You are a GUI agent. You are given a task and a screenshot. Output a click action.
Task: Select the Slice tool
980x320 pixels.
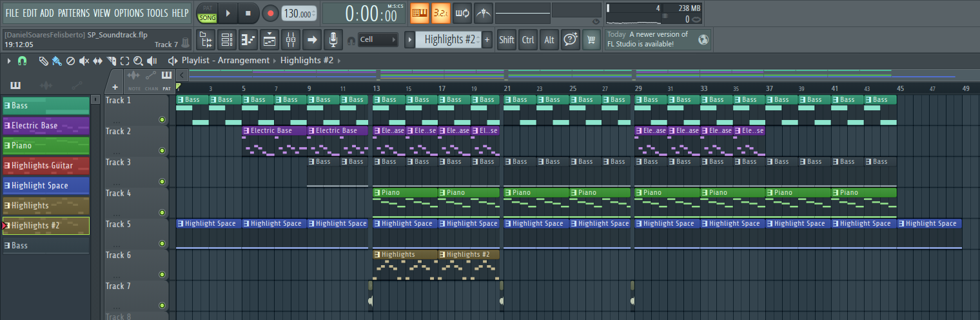click(112, 61)
